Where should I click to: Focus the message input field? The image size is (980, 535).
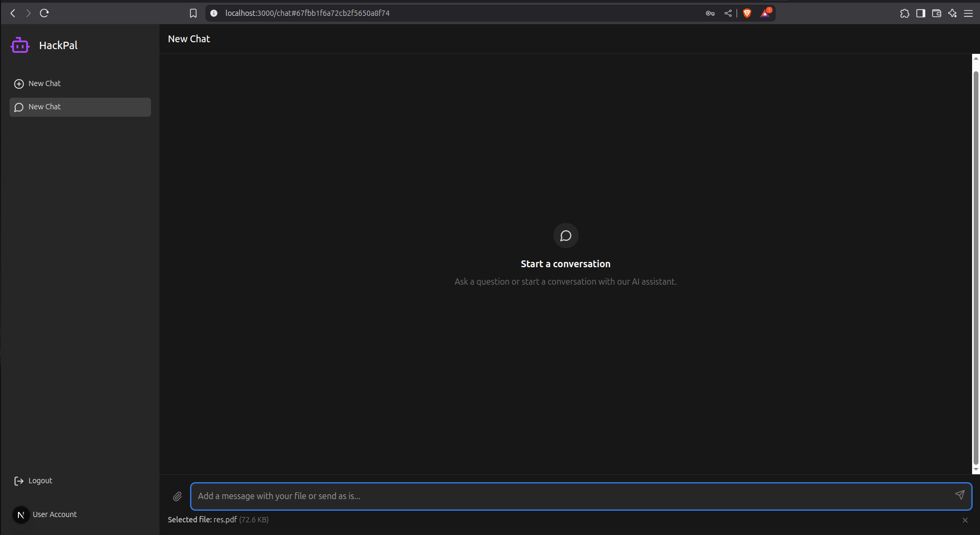click(581, 496)
